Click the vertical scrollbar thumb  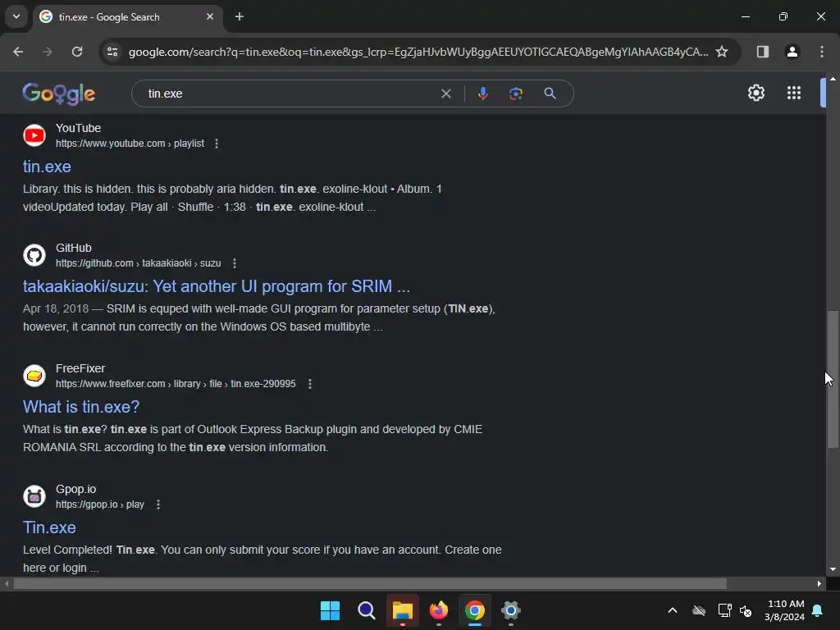[x=833, y=379]
